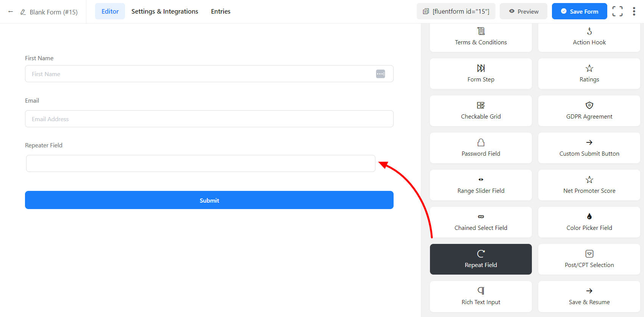The image size is (644, 317).
Task: Click the Save Form button
Action: (x=579, y=11)
